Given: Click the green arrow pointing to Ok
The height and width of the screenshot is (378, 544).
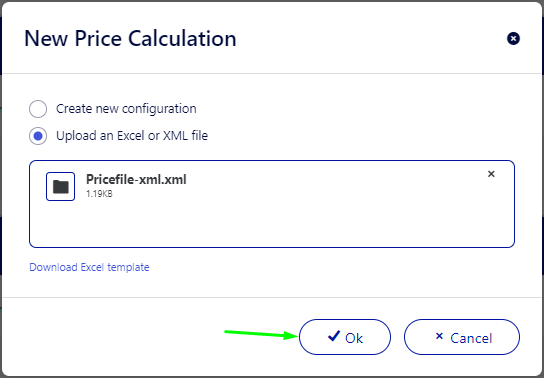Looking at the screenshot, I should pos(261,334).
